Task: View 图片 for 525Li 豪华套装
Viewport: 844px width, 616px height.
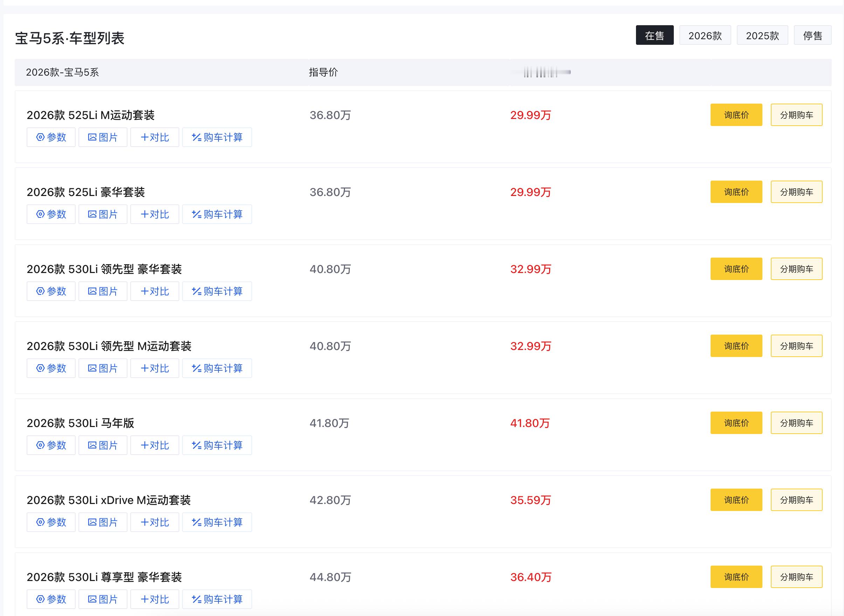Action: click(103, 214)
